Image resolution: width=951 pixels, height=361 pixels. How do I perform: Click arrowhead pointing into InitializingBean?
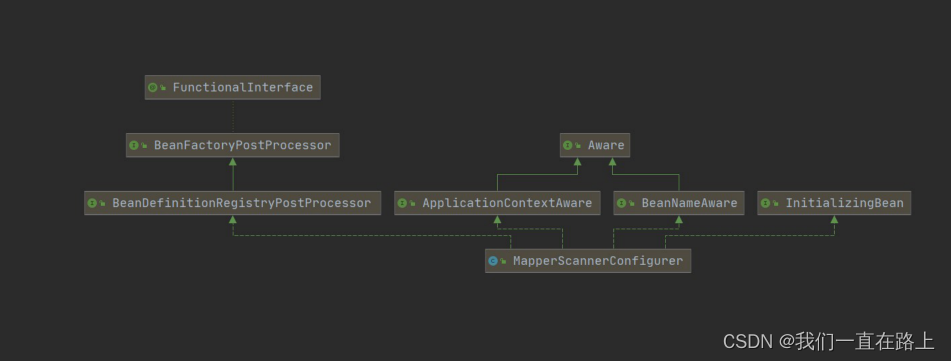click(x=834, y=219)
